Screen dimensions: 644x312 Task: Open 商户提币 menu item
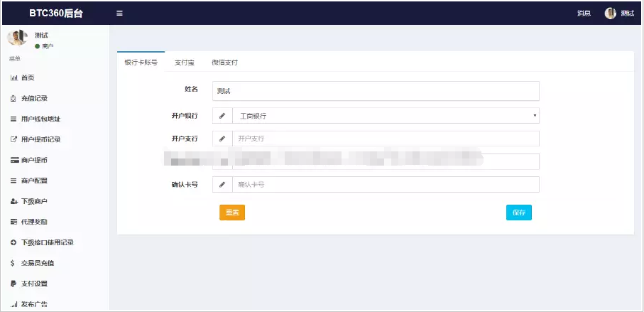coord(35,161)
